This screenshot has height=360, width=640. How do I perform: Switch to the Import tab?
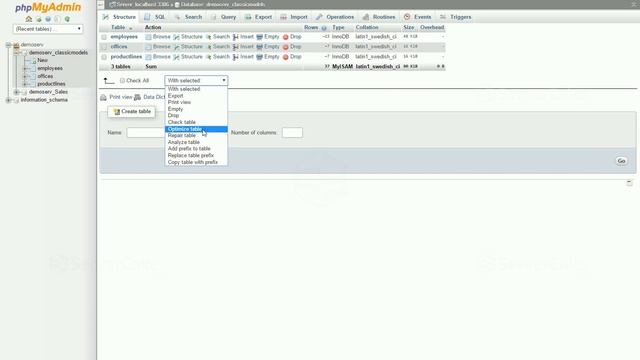(294, 17)
